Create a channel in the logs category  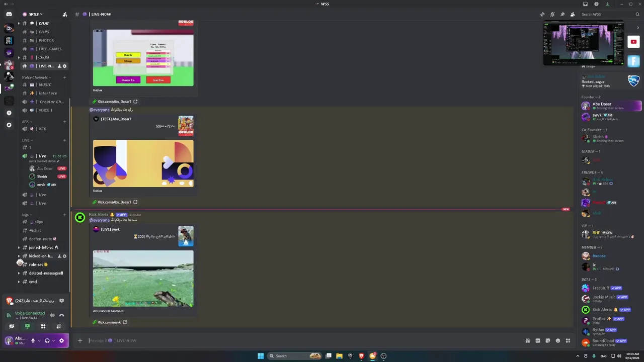pyautogui.click(x=64, y=215)
